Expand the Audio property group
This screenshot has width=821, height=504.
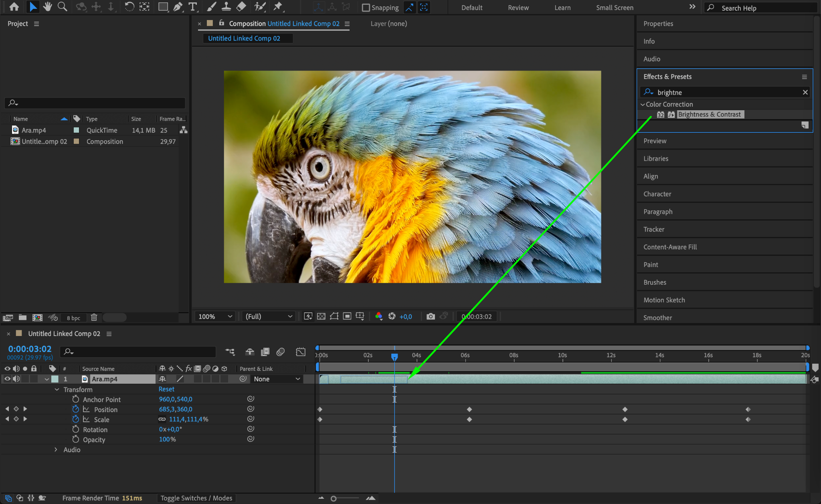pyautogui.click(x=56, y=450)
